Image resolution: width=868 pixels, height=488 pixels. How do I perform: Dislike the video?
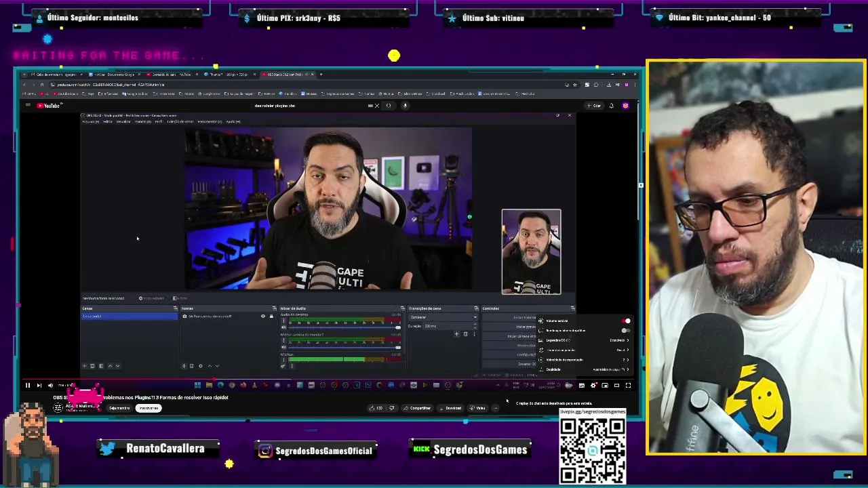tap(392, 408)
